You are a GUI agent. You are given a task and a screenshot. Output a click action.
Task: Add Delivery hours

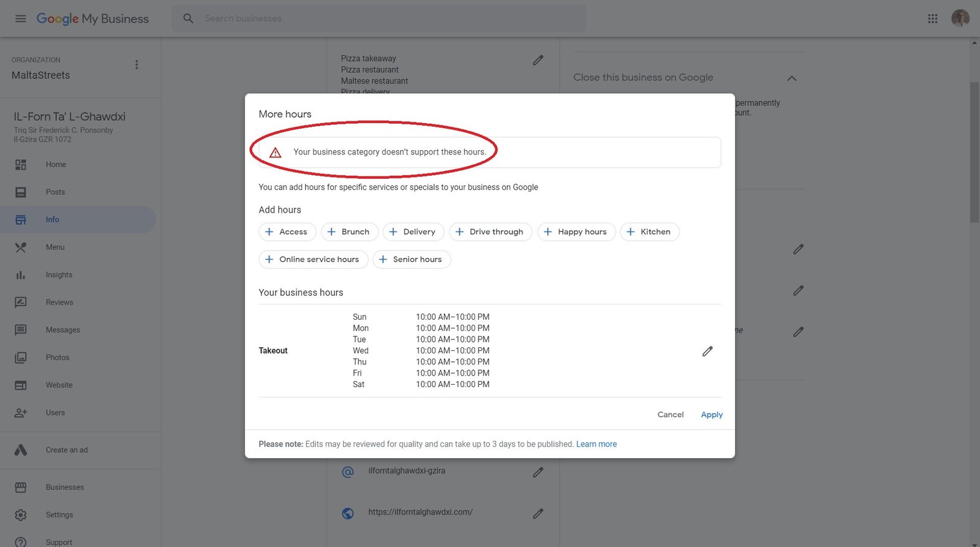413,232
